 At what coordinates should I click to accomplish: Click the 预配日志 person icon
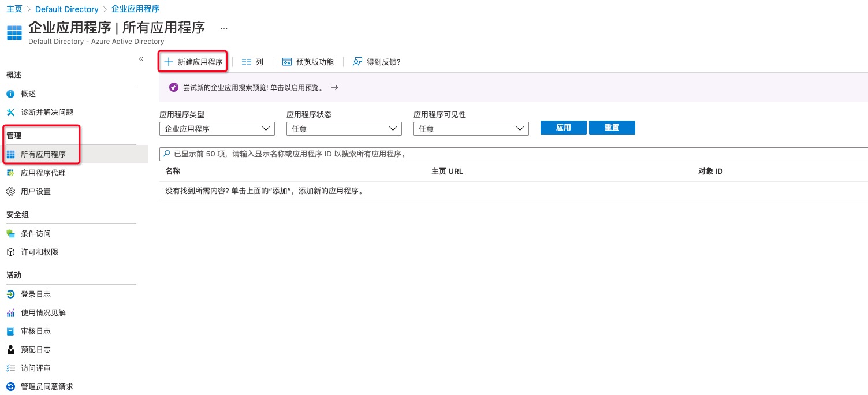coord(10,349)
